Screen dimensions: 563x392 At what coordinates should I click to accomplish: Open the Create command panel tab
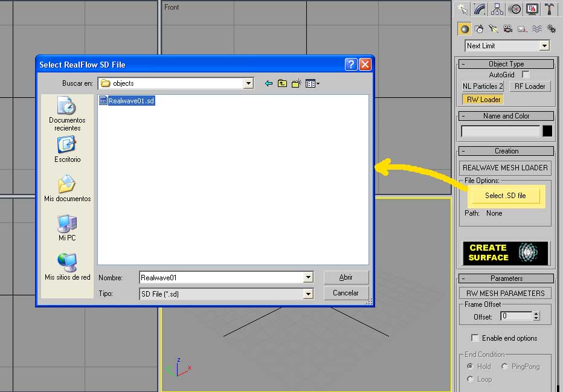tap(463, 9)
